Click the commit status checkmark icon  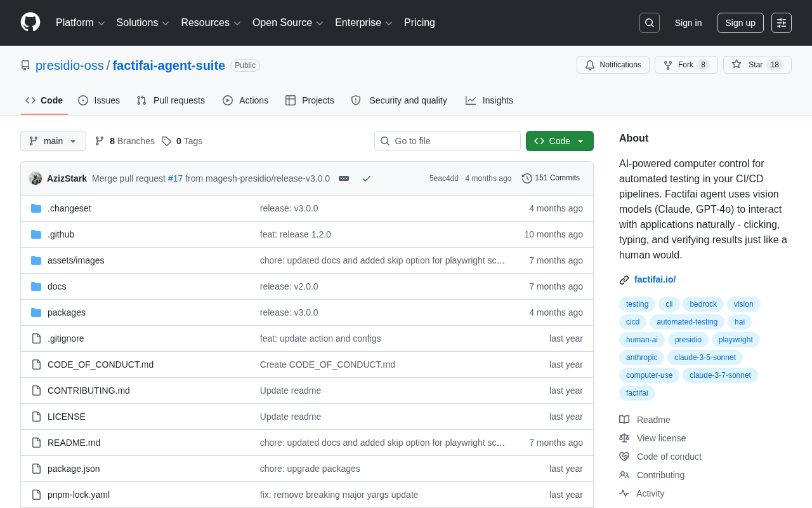point(367,178)
